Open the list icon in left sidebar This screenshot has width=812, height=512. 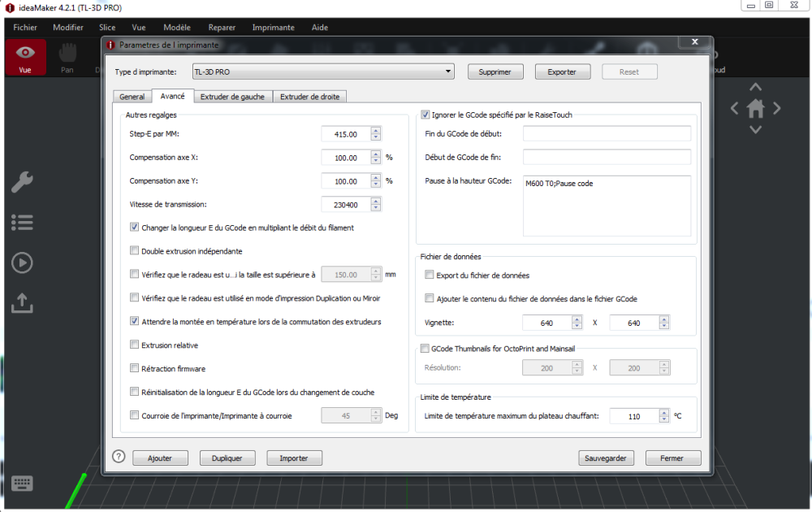point(22,223)
